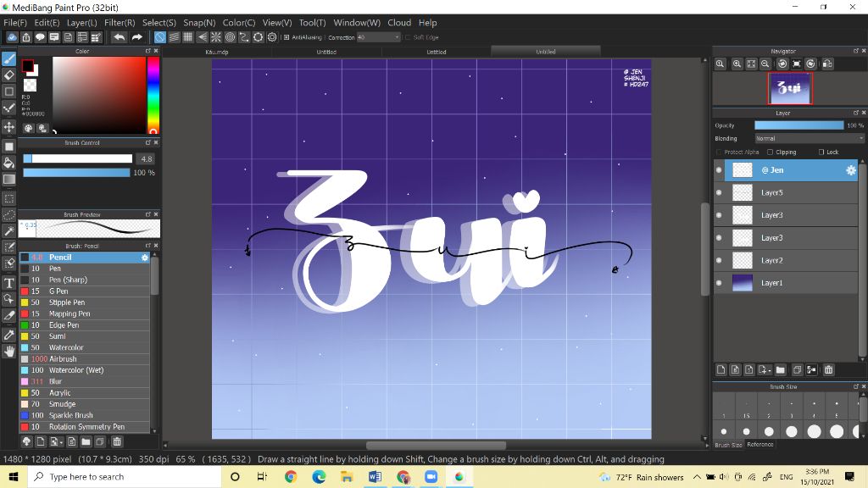Enable radial snap
The image size is (868, 488).
pyautogui.click(x=216, y=37)
